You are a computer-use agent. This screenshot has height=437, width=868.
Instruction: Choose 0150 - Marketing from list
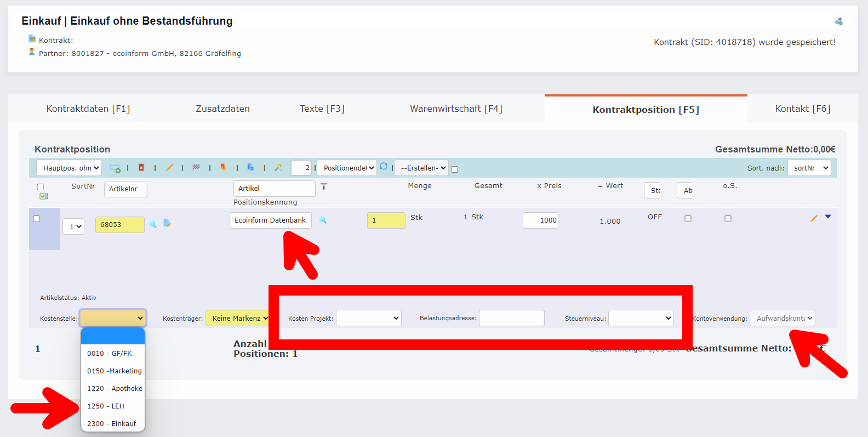[x=114, y=371]
